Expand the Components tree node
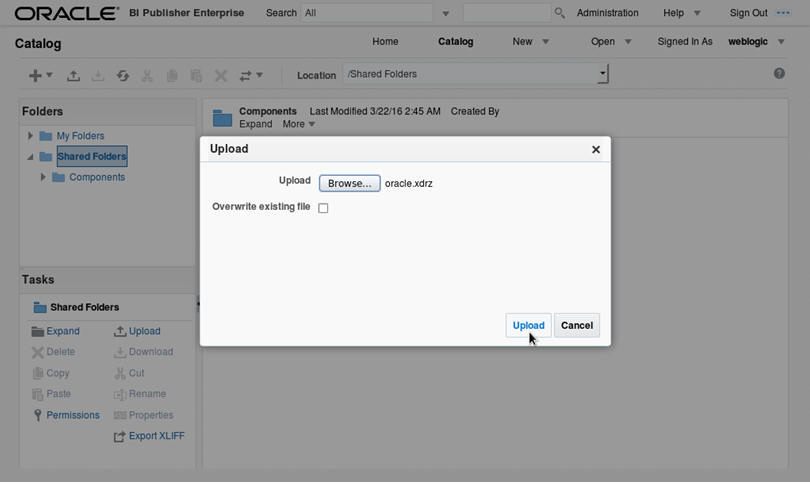Screen dimensions: 810x484 [x=43, y=177]
